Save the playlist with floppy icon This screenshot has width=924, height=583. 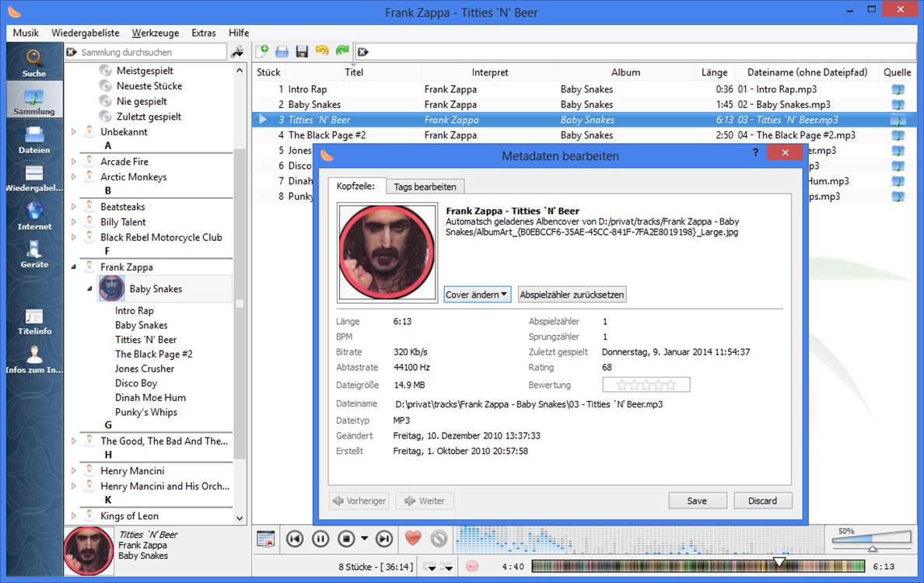coord(302,52)
